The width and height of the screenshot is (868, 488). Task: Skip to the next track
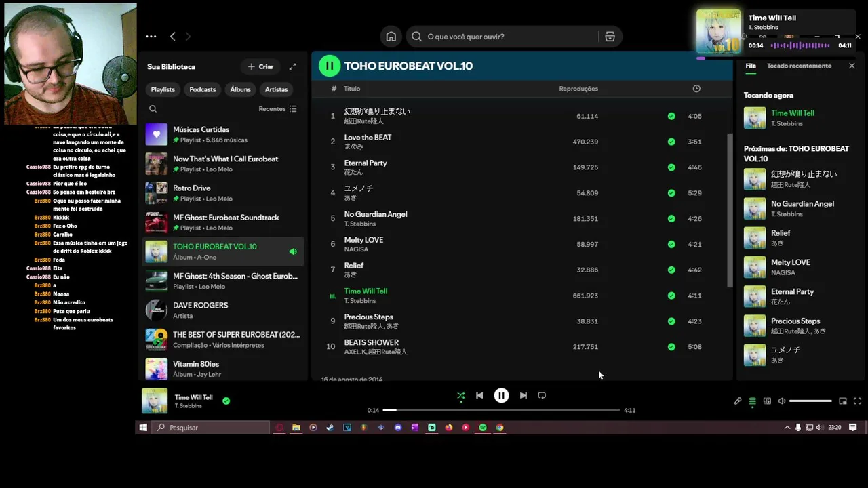pos(523,396)
